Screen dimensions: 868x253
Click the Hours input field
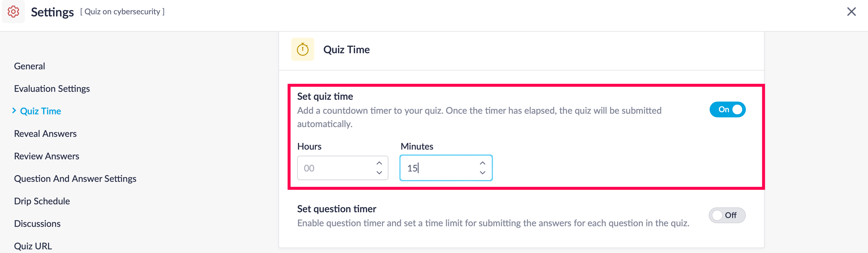click(x=335, y=168)
